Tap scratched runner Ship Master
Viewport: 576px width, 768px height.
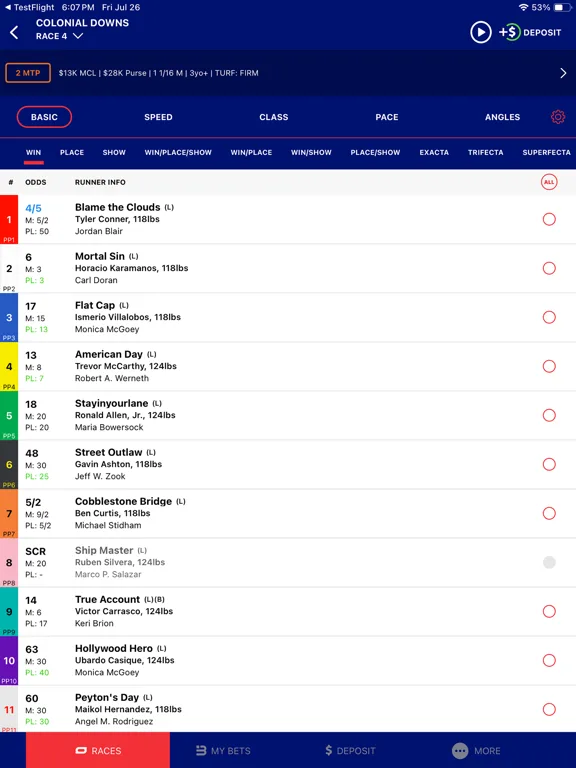click(104, 551)
